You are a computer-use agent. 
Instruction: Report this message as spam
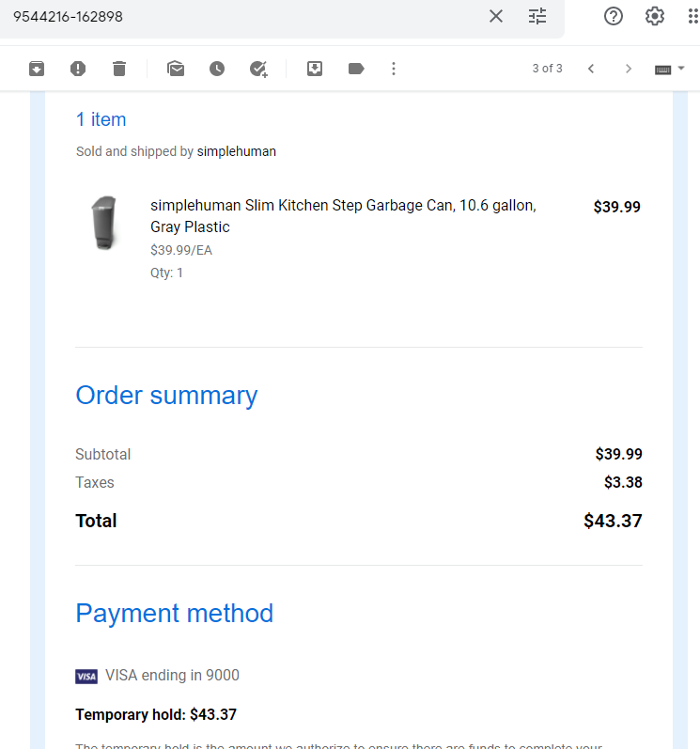tap(78, 69)
